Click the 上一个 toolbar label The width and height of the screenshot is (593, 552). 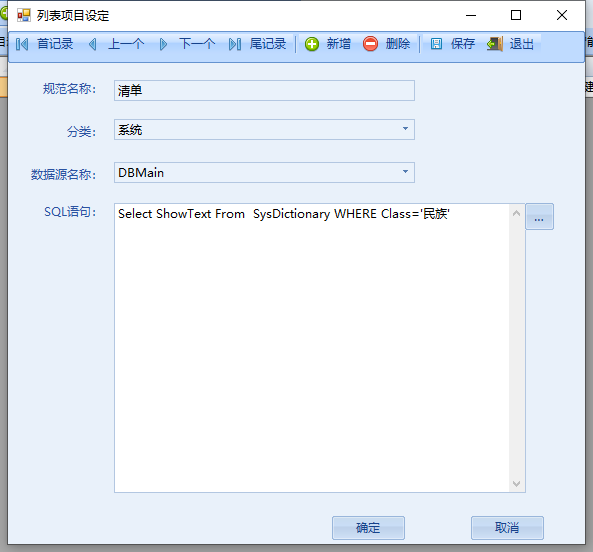[126, 44]
